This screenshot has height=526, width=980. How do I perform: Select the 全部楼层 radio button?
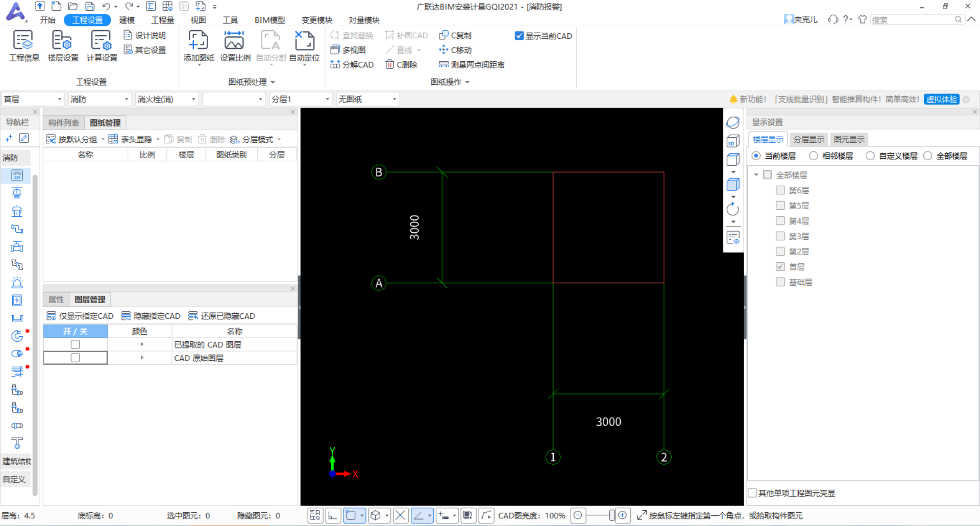point(927,156)
